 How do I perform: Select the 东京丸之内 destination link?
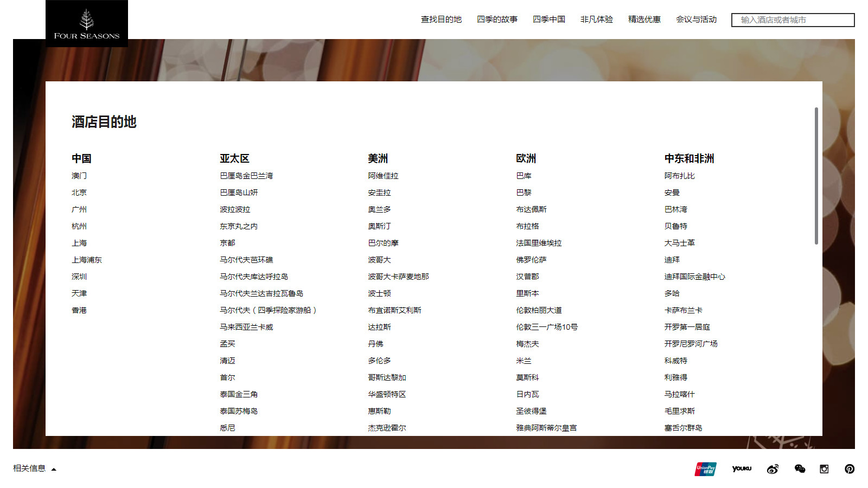(x=239, y=226)
